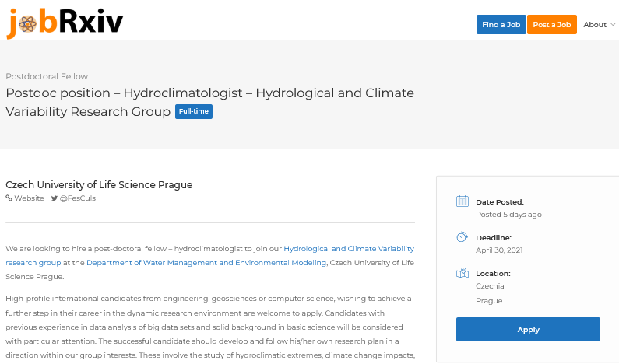Click the calendar icon beside Date Posted
Viewport: 619px width, 364px height.
(462, 201)
